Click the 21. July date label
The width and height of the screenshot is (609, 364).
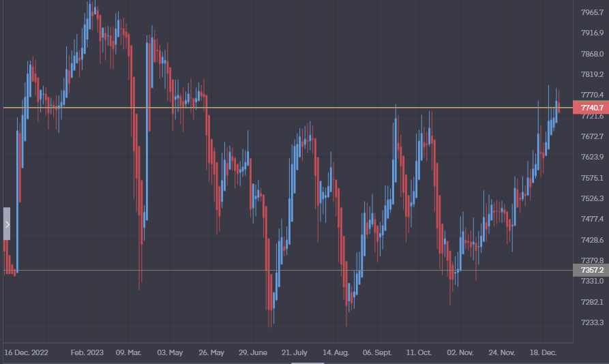point(294,352)
